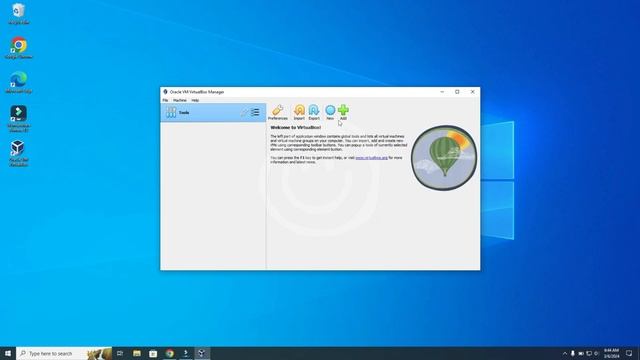This screenshot has width=640, height=360.
Task: Open the Tools list menu icon
Action: click(255, 112)
